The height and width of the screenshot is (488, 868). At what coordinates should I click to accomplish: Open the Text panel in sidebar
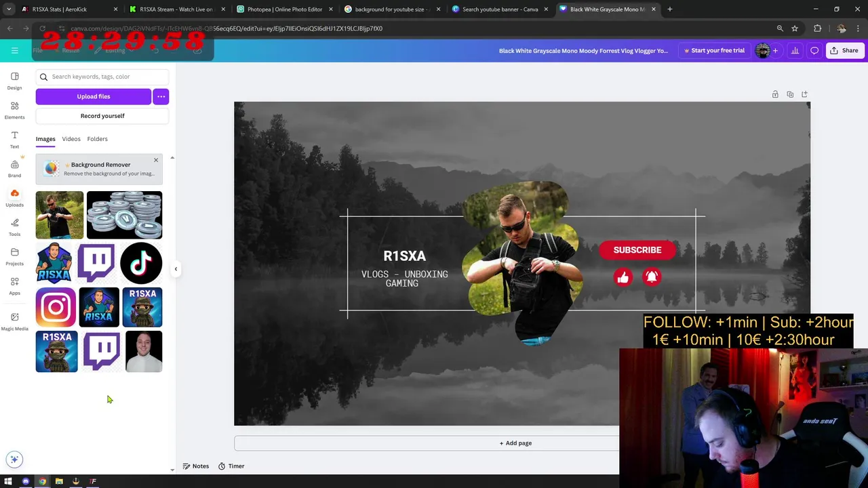tap(14, 139)
